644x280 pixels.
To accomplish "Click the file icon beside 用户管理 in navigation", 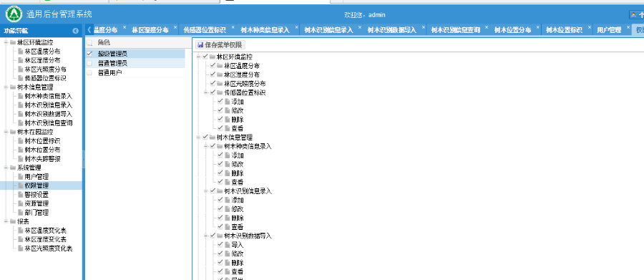I will tap(21, 177).
